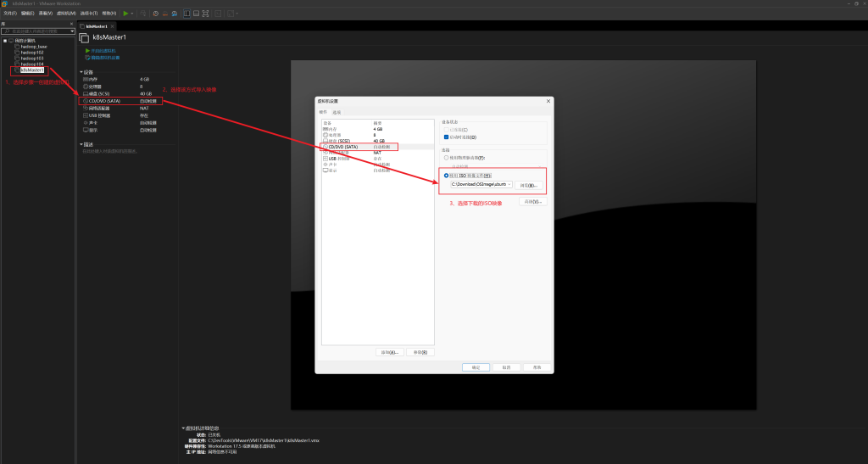
Task: Select hadoop102 in the library tree
Action: (33, 52)
